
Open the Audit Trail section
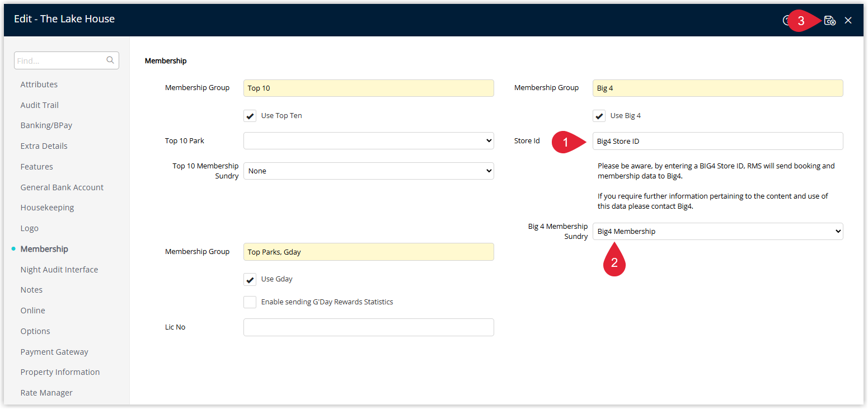40,105
